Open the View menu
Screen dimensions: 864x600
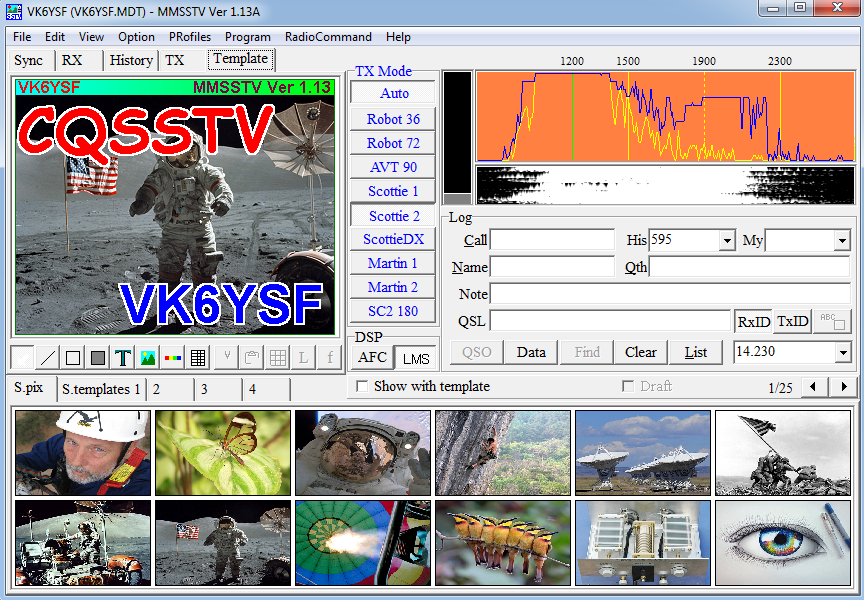coord(91,37)
